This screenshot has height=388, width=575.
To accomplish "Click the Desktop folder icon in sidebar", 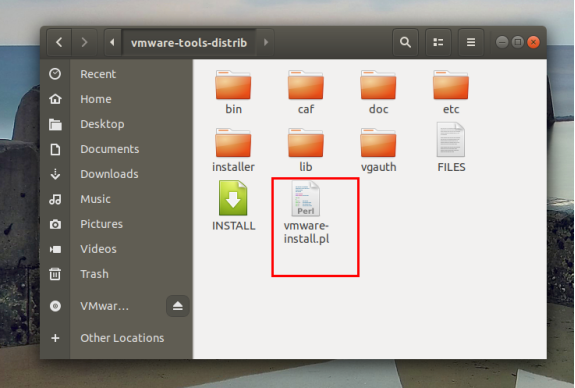I will point(55,124).
